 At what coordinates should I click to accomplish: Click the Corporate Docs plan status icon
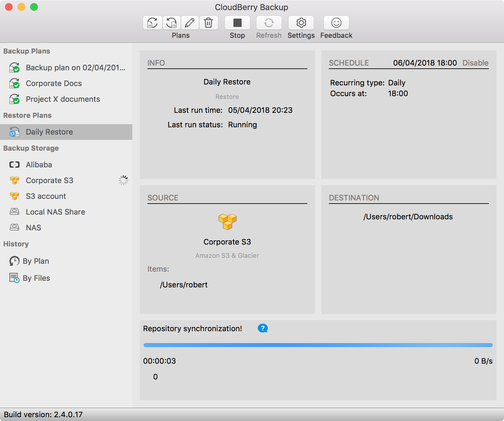pyautogui.click(x=14, y=83)
